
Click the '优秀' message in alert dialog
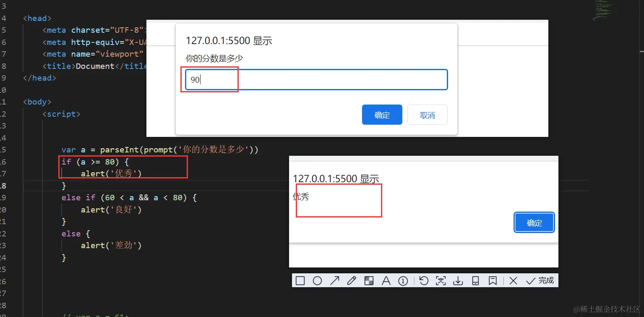[x=301, y=196]
